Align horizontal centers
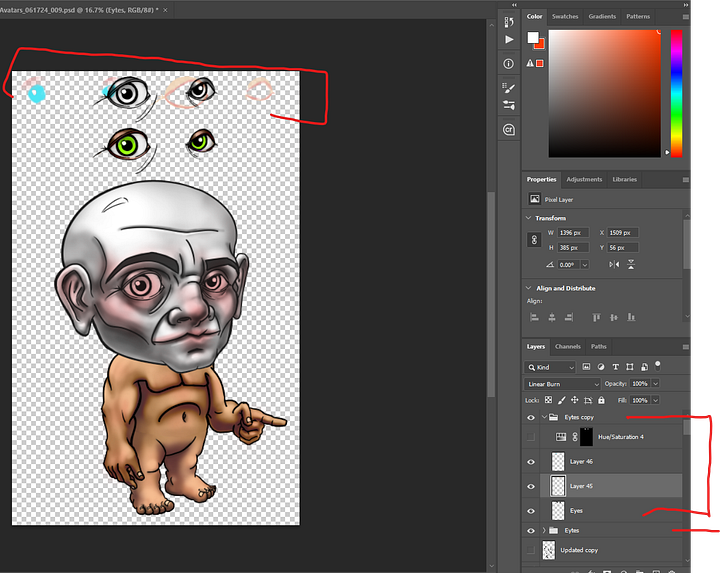The image size is (720, 573). tap(552, 317)
